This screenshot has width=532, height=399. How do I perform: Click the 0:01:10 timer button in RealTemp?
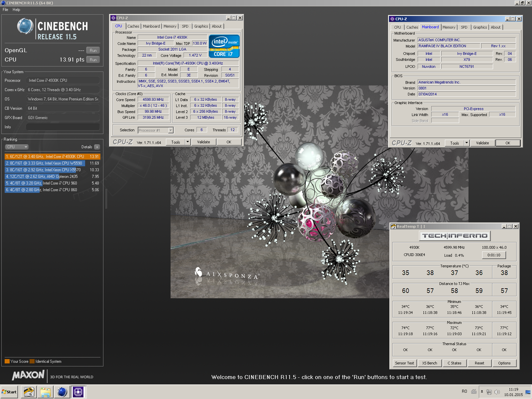coord(494,255)
